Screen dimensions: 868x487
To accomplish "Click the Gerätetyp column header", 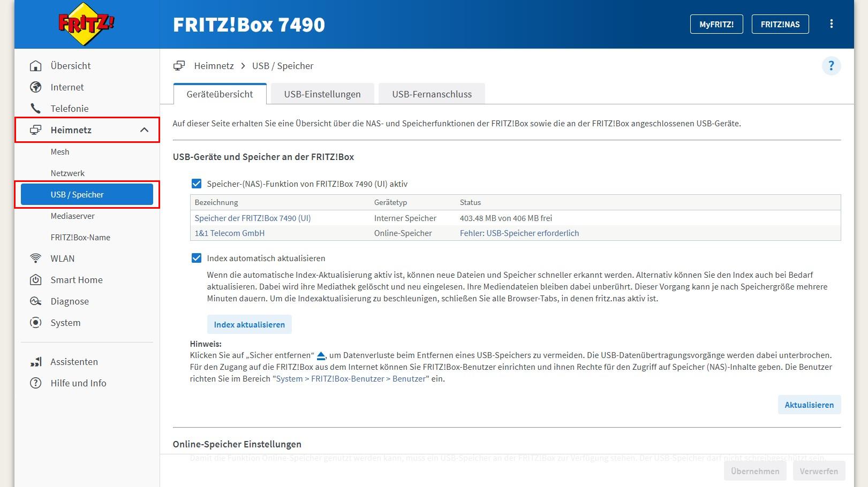I will click(x=391, y=202).
